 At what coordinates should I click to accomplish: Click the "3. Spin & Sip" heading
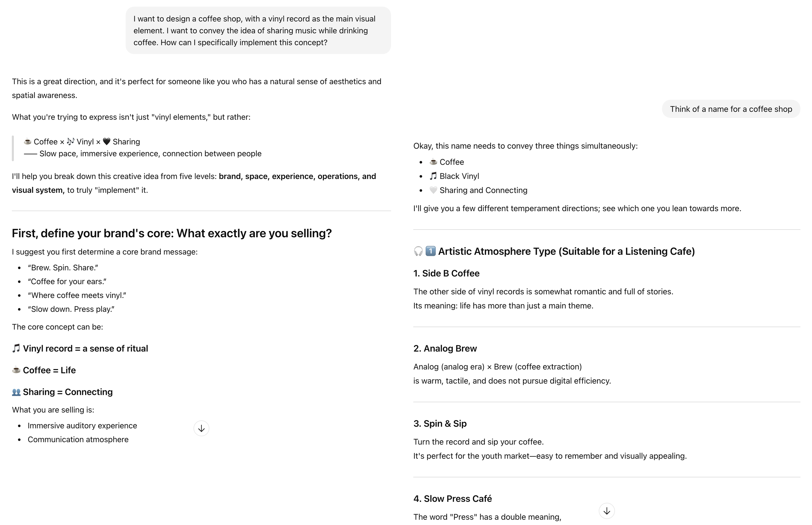[440, 423]
